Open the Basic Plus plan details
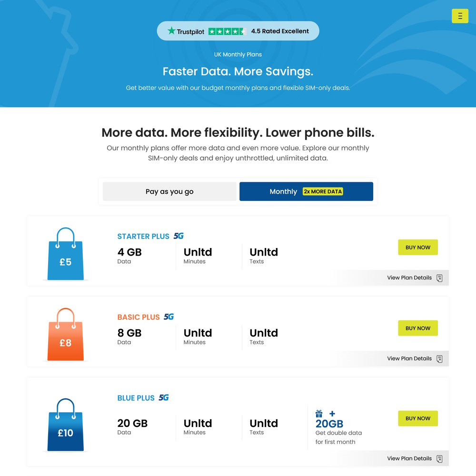476x476 pixels. [409, 358]
